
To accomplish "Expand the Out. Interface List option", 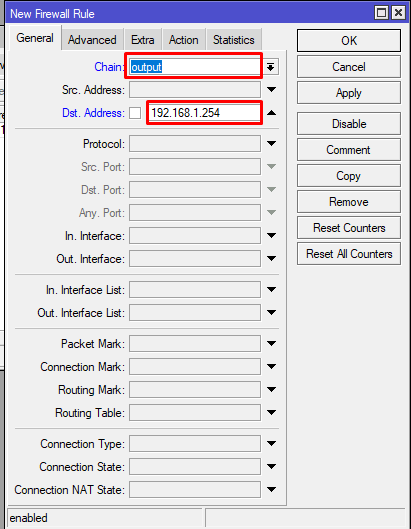I will tap(271, 312).
